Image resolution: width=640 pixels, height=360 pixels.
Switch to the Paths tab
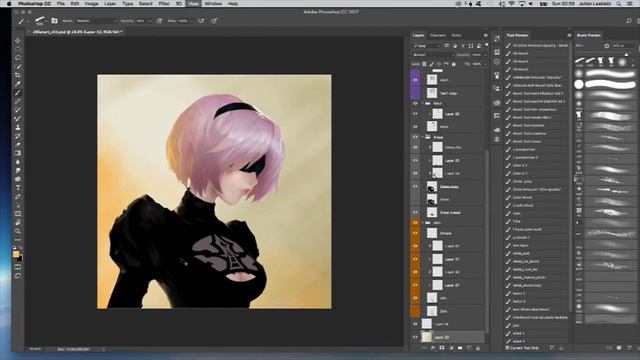pyautogui.click(x=456, y=36)
